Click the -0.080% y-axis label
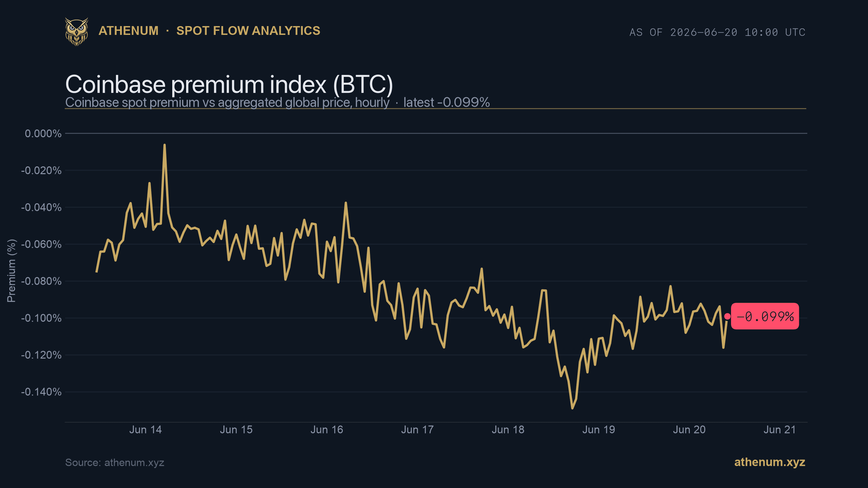 click(x=41, y=281)
